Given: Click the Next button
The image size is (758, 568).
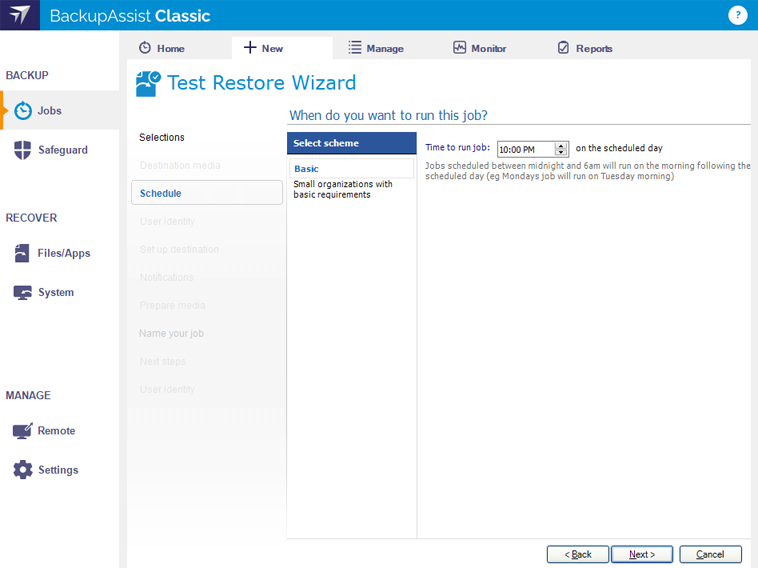Looking at the screenshot, I should click(x=642, y=554).
